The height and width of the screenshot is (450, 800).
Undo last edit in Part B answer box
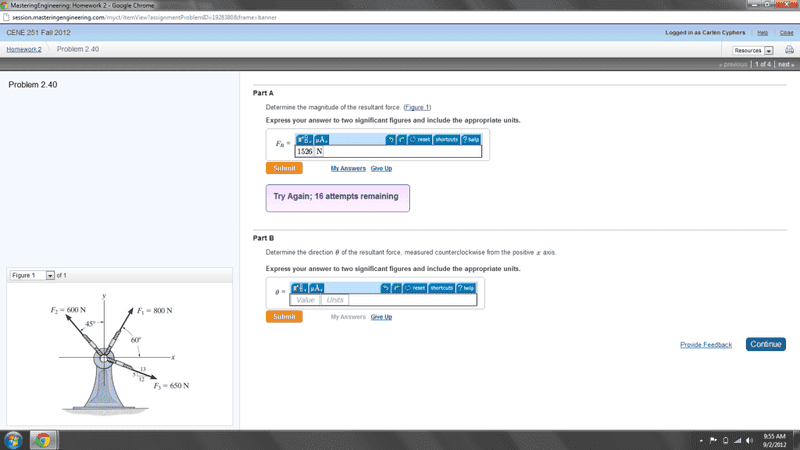tap(385, 288)
